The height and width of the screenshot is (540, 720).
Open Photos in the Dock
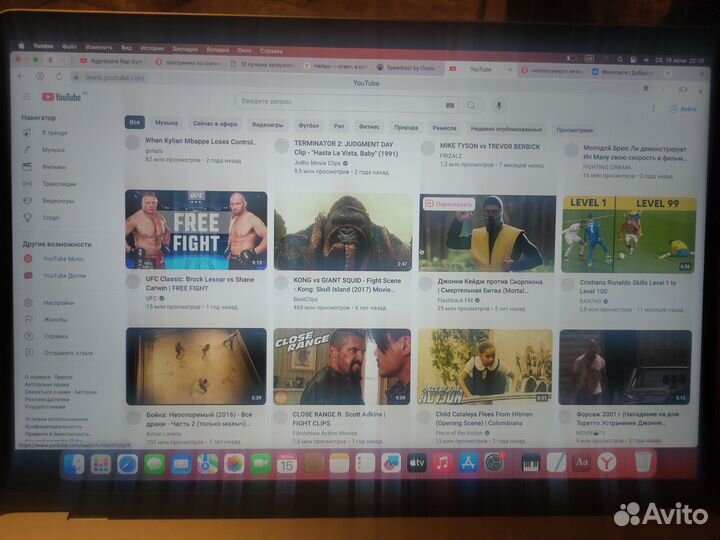pyautogui.click(x=234, y=464)
